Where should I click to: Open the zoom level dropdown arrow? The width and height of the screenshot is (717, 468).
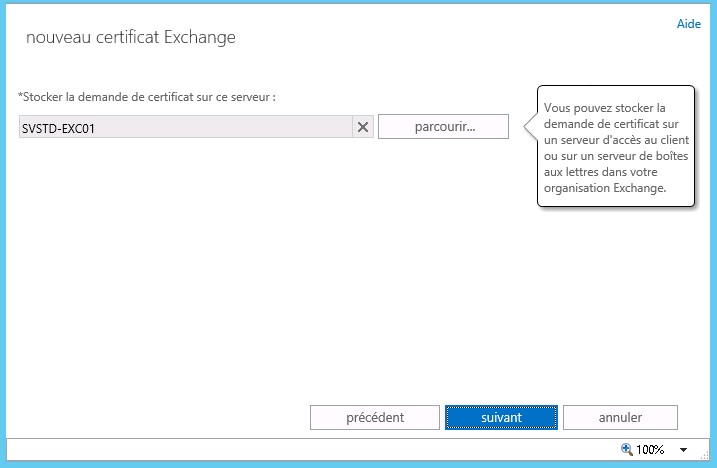[x=683, y=450]
